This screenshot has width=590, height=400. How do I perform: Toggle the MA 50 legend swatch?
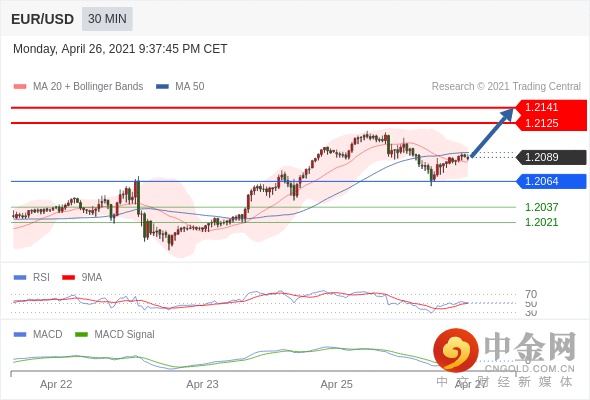coord(163,87)
